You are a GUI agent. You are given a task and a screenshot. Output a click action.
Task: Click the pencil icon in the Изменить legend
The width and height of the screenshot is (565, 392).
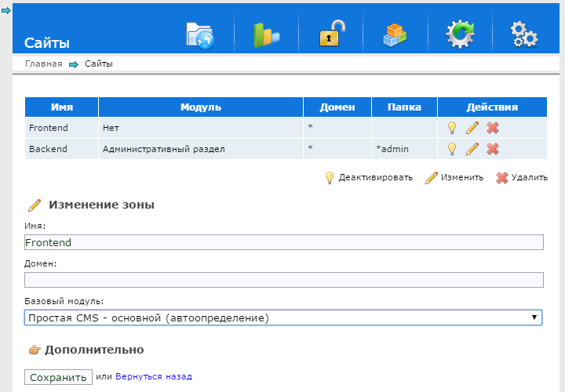[x=432, y=178]
